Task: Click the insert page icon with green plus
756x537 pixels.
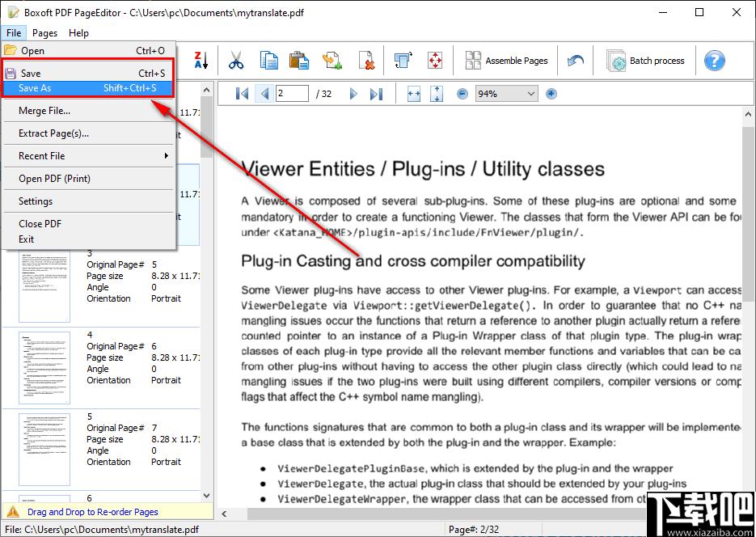Action: click(x=332, y=61)
